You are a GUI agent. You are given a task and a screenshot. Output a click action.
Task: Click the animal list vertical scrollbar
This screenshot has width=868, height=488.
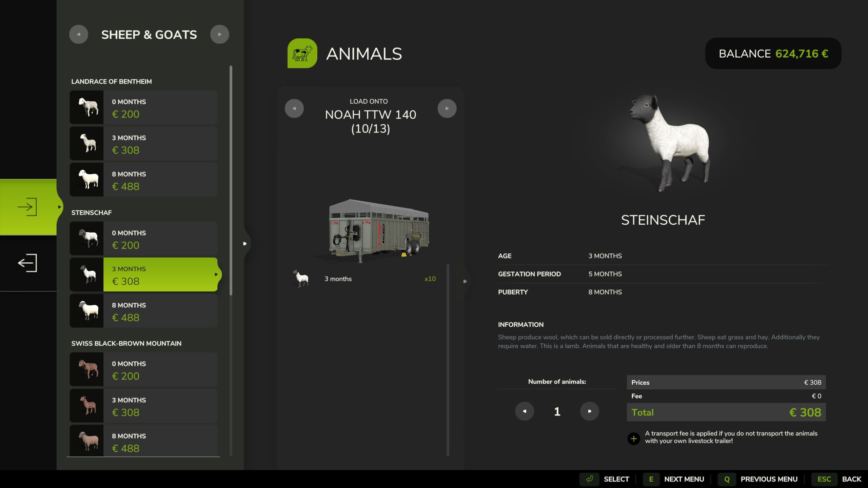(231, 180)
